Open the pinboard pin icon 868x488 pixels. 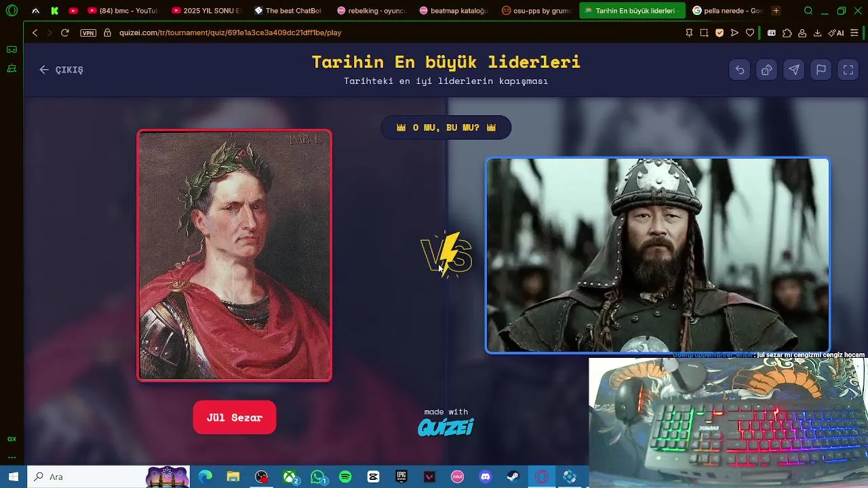click(689, 33)
